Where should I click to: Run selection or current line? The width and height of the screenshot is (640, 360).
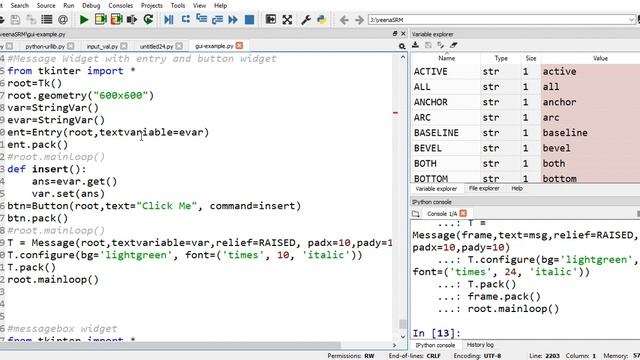(x=132, y=19)
